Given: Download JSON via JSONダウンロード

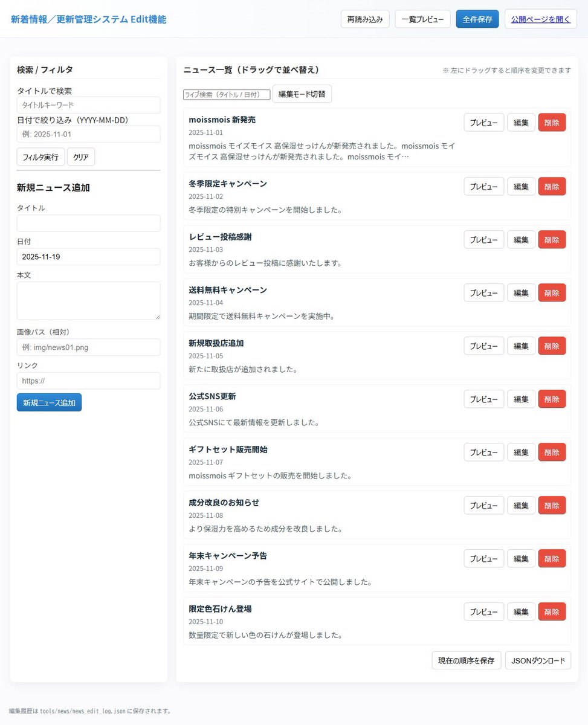Looking at the screenshot, I should click(537, 660).
